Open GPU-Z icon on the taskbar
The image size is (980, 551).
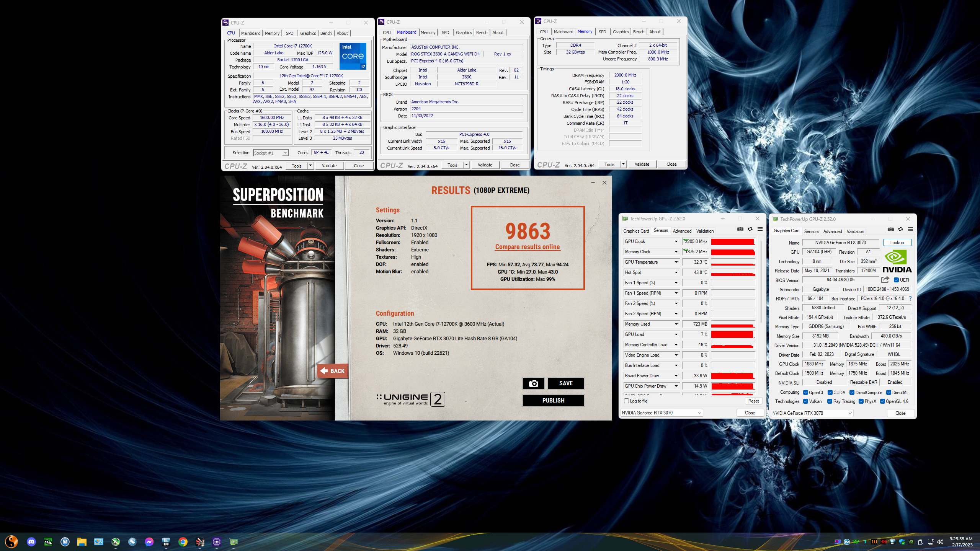click(x=234, y=542)
